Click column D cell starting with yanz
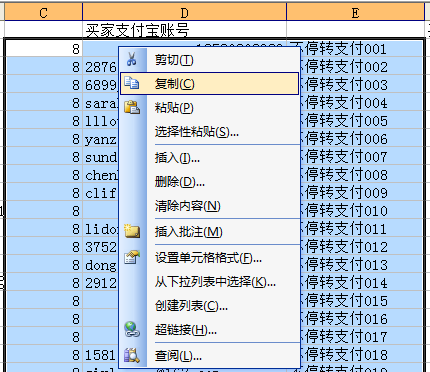The width and height of the screenshot is (430, 372). click(101, 138)
